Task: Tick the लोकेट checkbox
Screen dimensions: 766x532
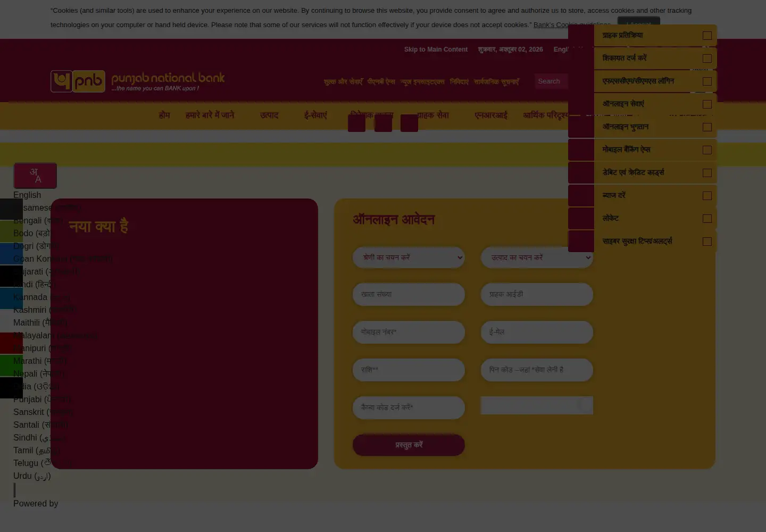Action: (707, 219)
